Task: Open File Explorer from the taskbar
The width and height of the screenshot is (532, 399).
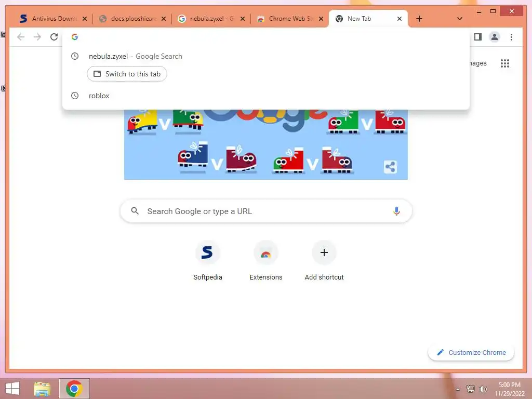Action: point(42,389)
